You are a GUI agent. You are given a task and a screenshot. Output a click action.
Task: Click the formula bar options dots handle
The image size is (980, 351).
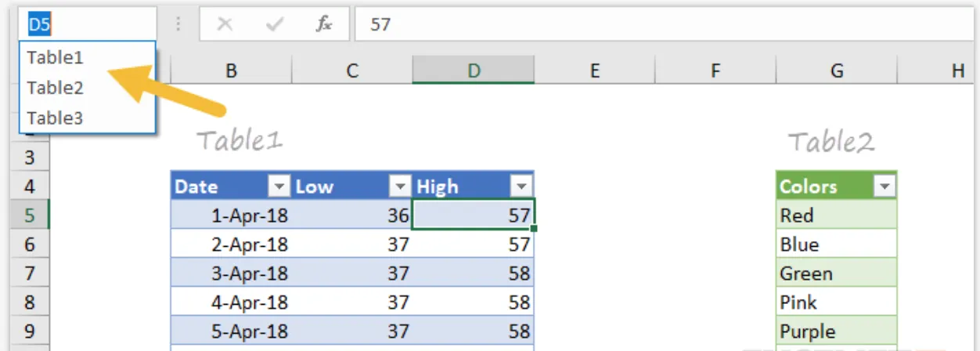(178, 24)
